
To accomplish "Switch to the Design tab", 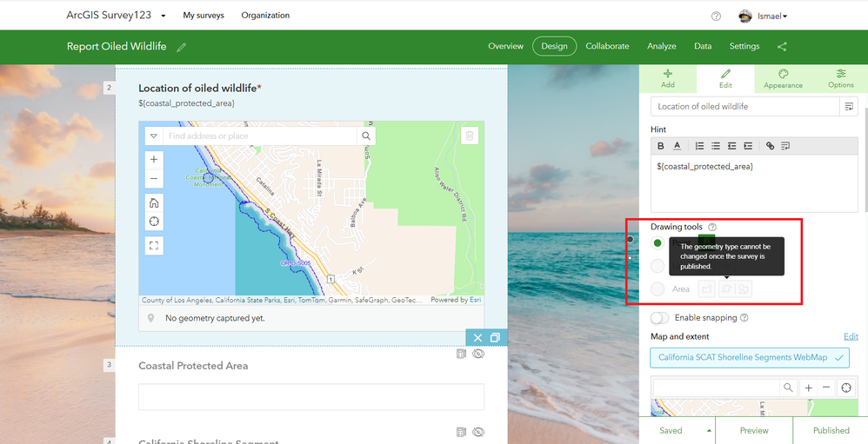I will tap(555, 46).
